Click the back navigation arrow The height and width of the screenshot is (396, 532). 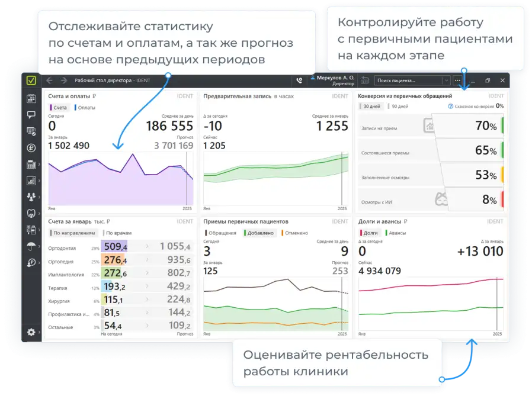[x=49, y=81]
